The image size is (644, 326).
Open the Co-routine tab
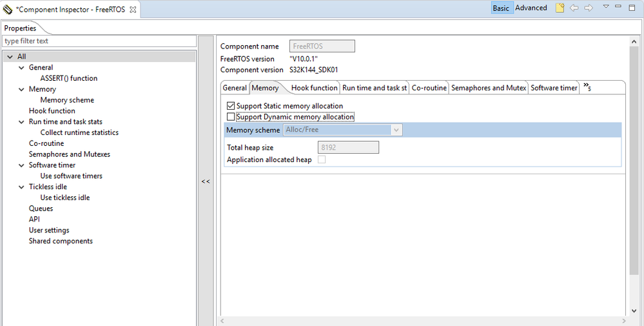[429, 88]
